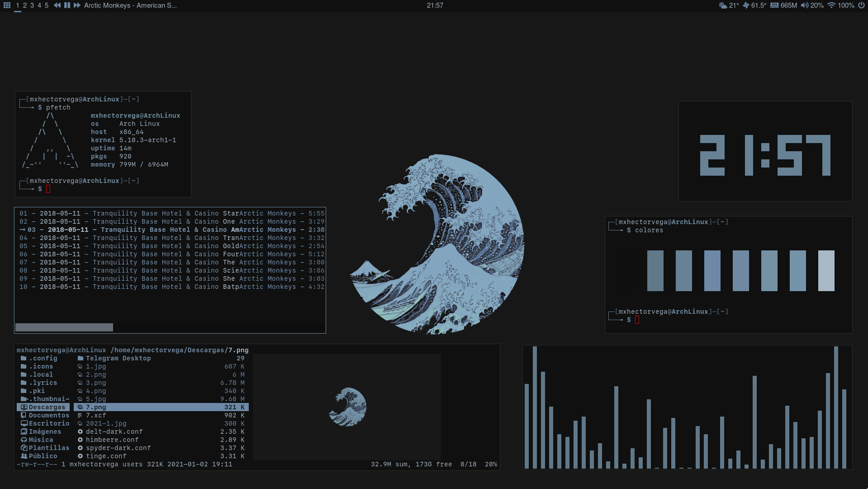
Task: Click the memory usage icon 665M
Action: [774, 5]
